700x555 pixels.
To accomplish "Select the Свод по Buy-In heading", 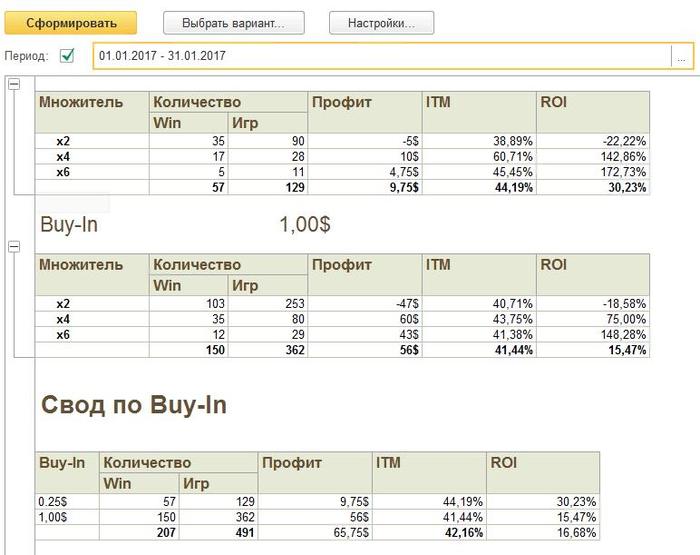I will pos(133,404).
